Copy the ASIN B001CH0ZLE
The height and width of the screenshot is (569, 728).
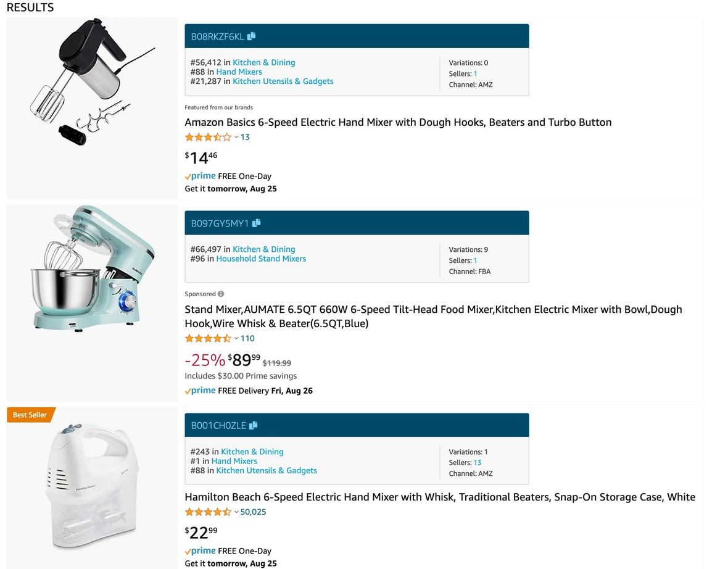tap(253, 425)
